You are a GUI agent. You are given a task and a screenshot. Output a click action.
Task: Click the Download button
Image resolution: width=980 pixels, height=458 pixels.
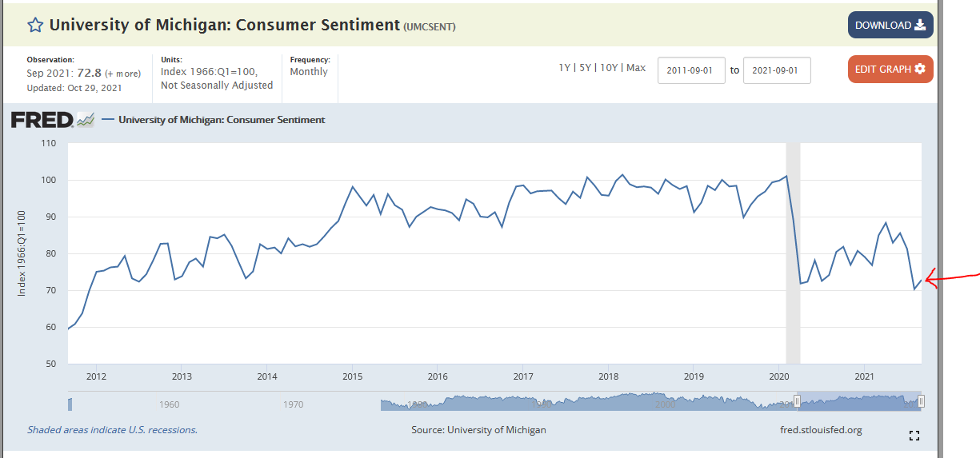point(890,26)
